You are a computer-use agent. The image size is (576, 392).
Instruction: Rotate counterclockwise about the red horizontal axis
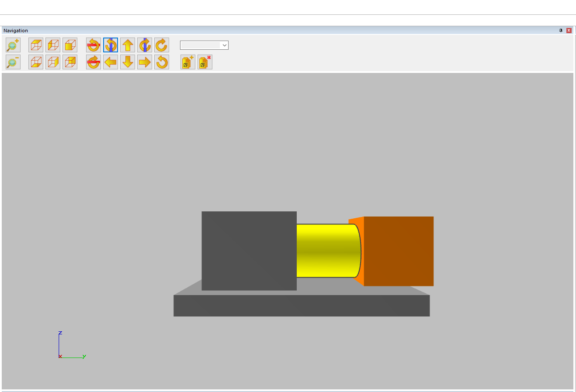pos(94,45)
